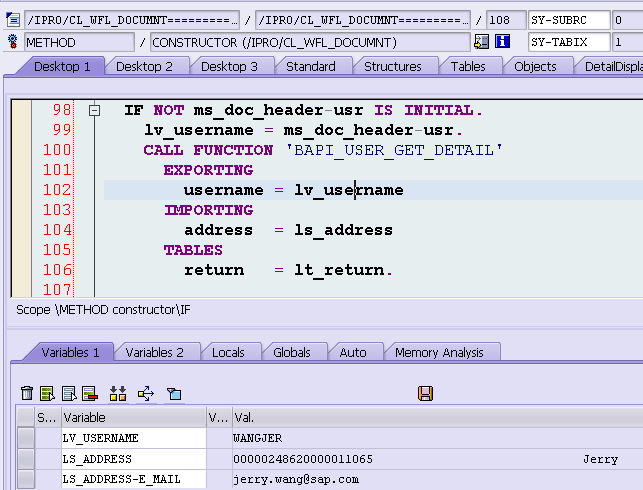Viewport: 643px width, 490px height.
Task: Collapse the IF block at line 98
Action: coord(94,110)
